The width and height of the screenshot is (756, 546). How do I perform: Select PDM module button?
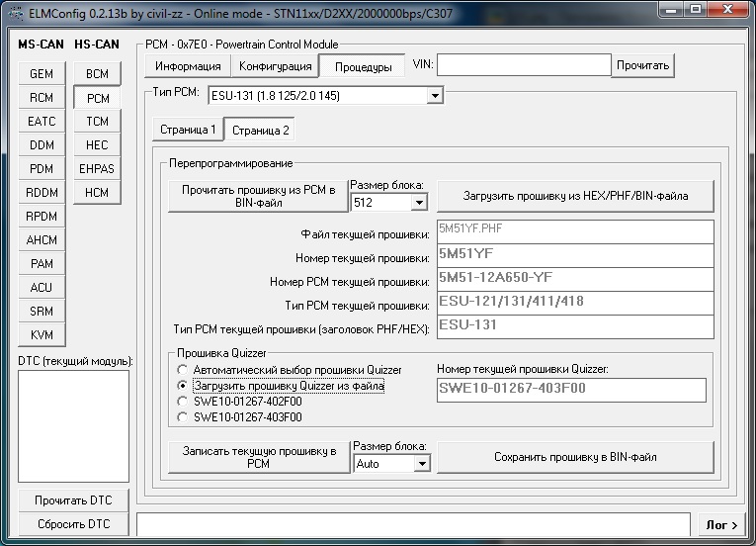click(x=42, y=168)
